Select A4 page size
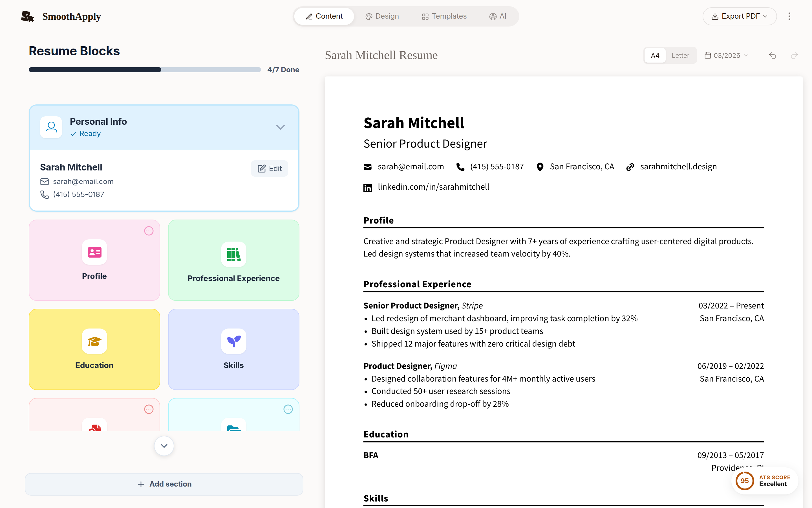The height and width of the screenshot is (508, 812). (655, 55)
